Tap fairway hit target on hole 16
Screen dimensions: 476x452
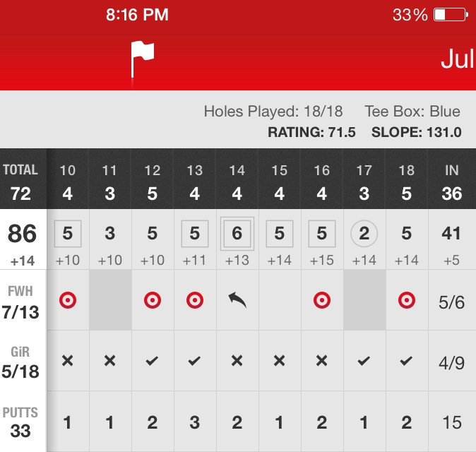click(322, 300)
